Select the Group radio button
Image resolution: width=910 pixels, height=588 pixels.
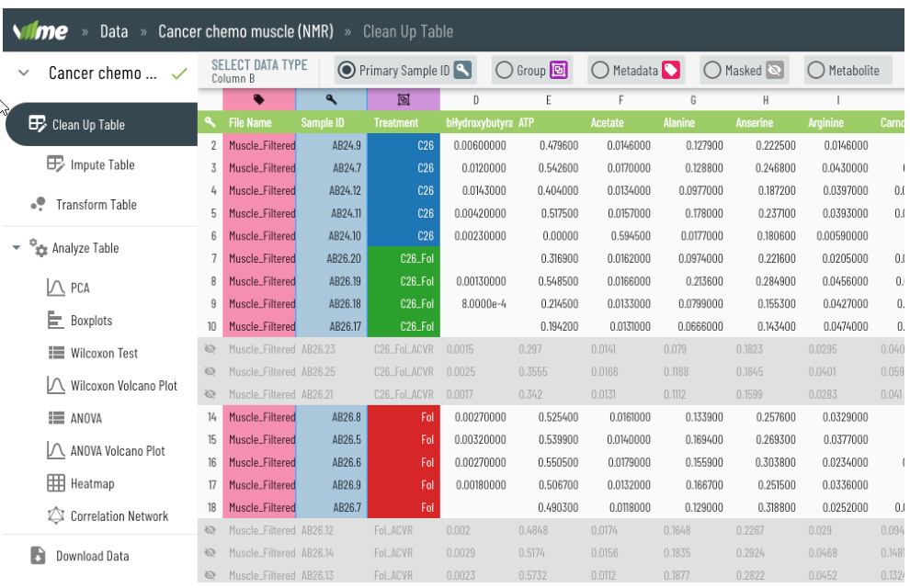pos(504,71)
